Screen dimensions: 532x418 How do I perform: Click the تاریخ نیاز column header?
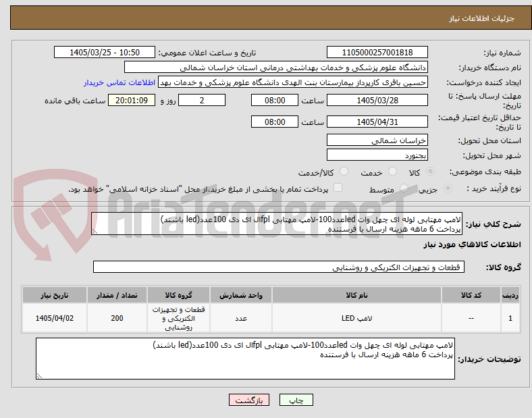coord(55,295)
